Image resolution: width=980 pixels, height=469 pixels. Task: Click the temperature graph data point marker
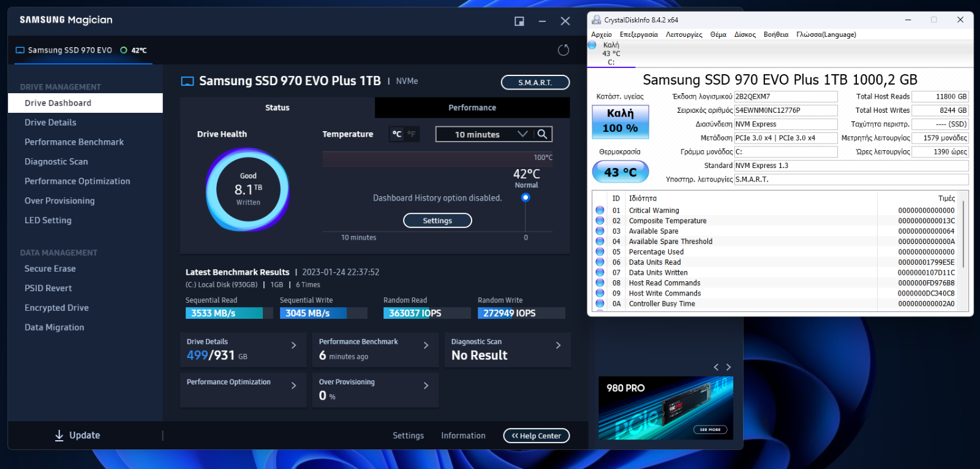click(x=526, y=197)
